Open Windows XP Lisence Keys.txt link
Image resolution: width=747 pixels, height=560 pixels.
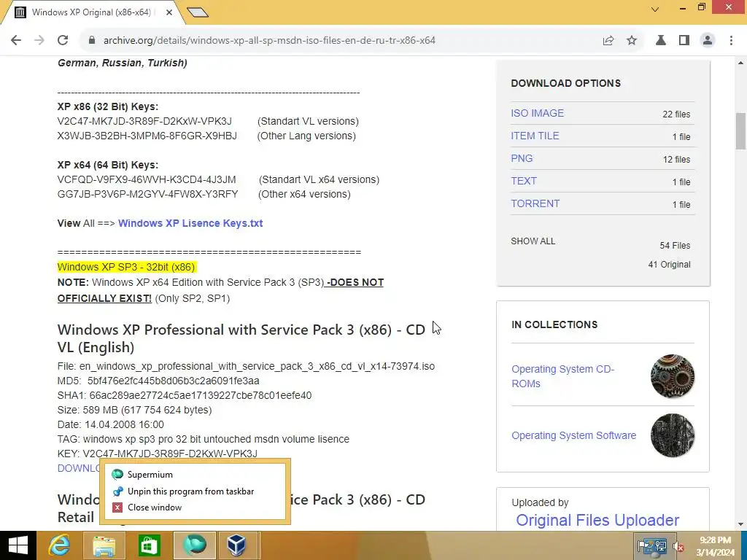click(190, 223)
